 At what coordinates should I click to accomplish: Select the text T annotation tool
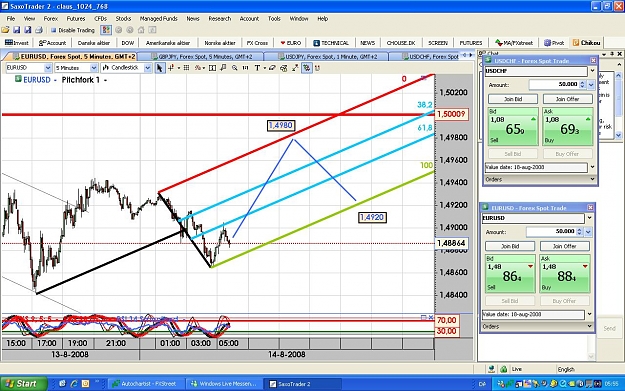(257, 68)
